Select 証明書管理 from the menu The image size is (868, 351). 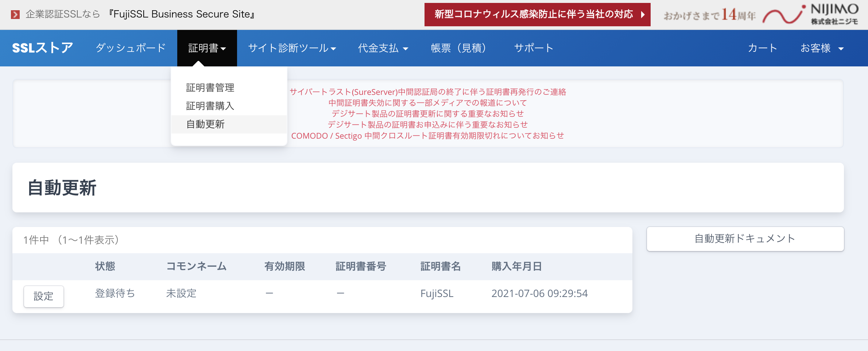pos(210,88)
